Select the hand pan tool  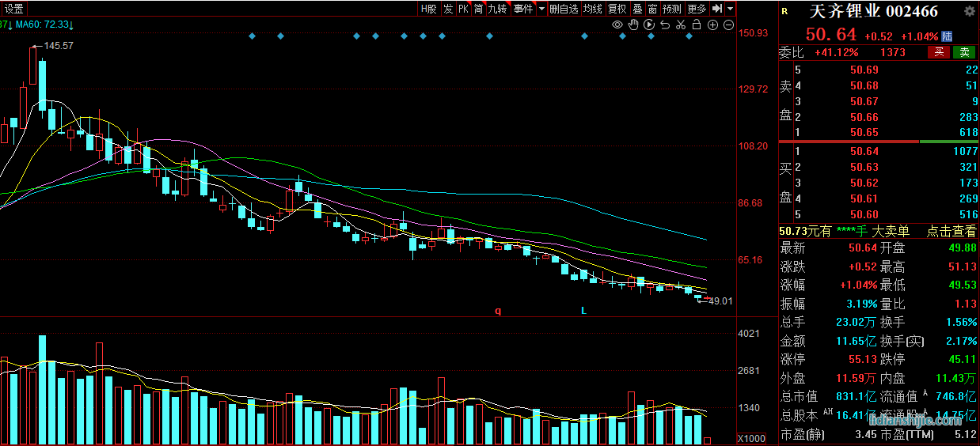(x=633, y=25)
